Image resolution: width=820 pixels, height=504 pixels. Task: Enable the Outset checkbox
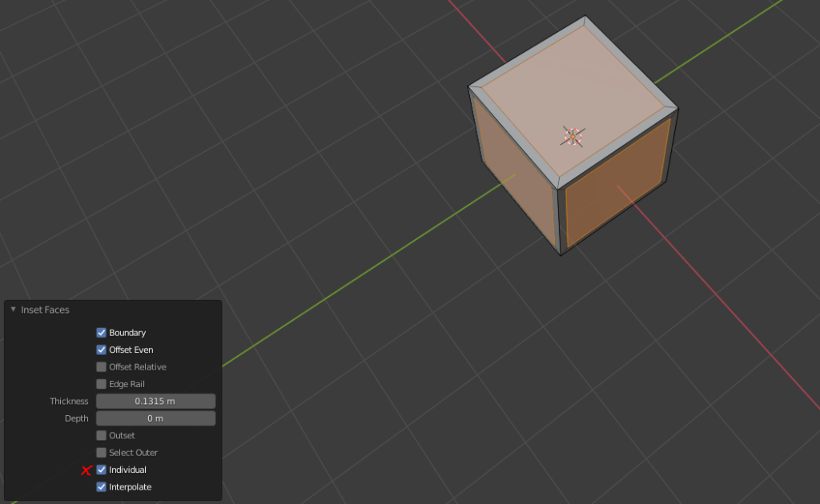(x=102, y=435)
